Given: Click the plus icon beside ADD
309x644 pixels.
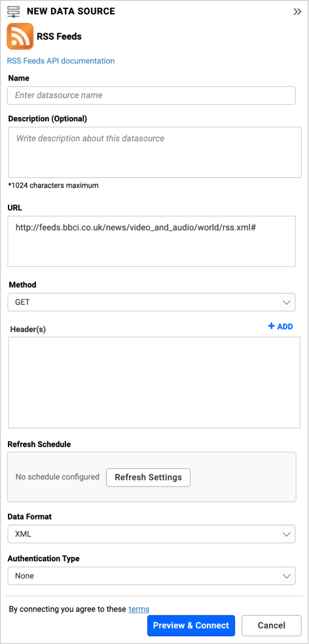Looking at the screenshot, I should [x=271, y=326].
